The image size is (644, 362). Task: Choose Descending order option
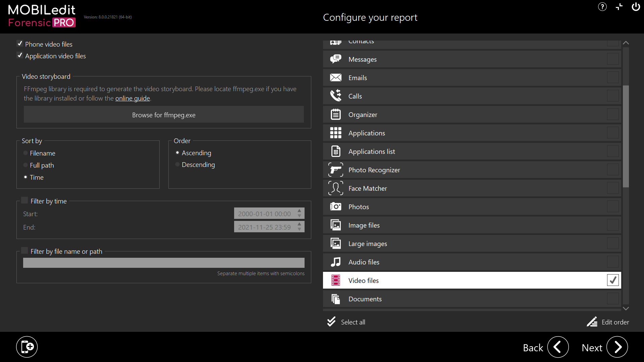tap(177, 165)
